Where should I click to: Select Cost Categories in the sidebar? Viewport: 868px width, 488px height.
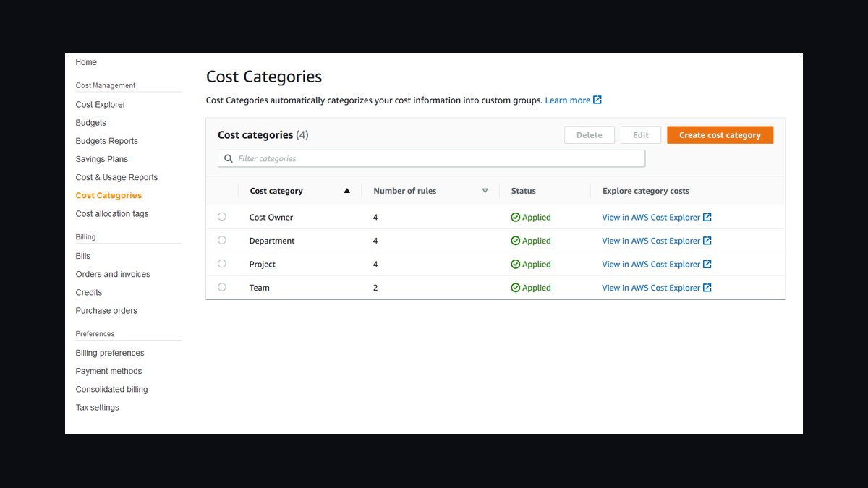109,195
